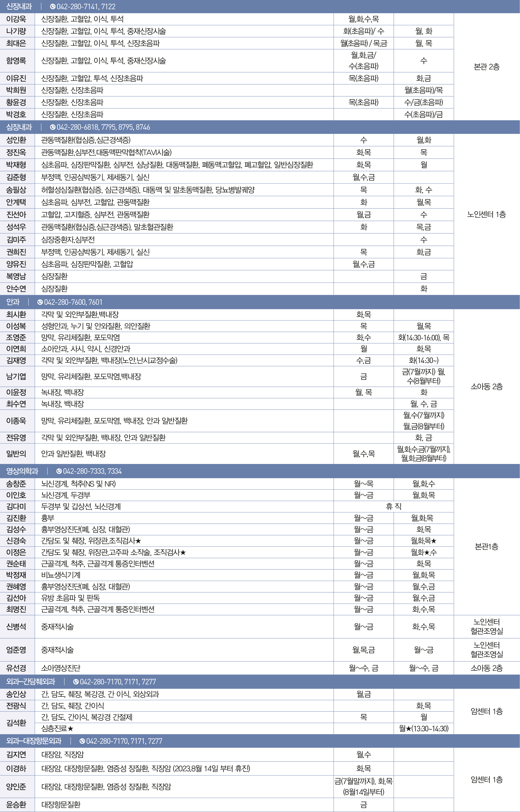520x812 pixels.
Task: Select the 외과-간담췌외과 department heading
Action: pyautogui.click(x=30, y=681)
